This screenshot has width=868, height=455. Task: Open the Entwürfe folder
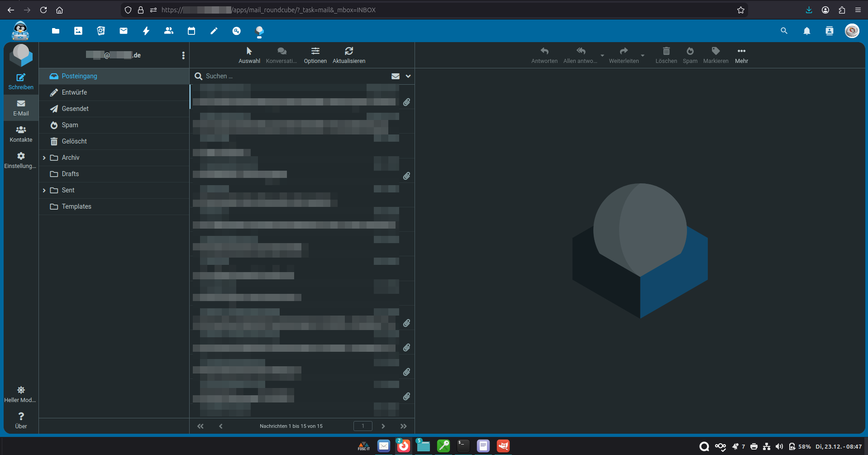click(74, 92)
